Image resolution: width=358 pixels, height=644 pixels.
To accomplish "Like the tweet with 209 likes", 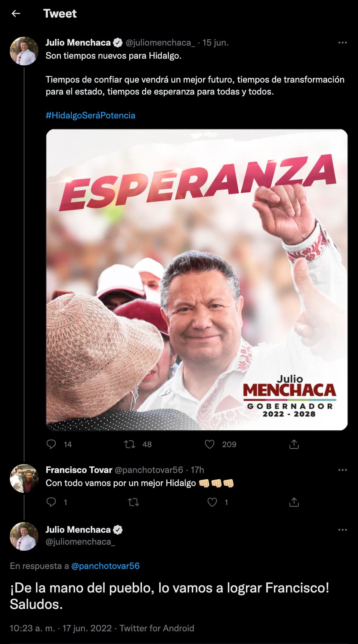I will tap(210, 444).
